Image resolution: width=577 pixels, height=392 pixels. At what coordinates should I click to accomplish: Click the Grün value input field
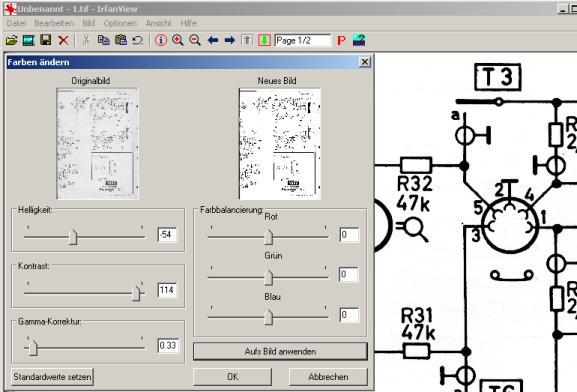coord(349,274)
